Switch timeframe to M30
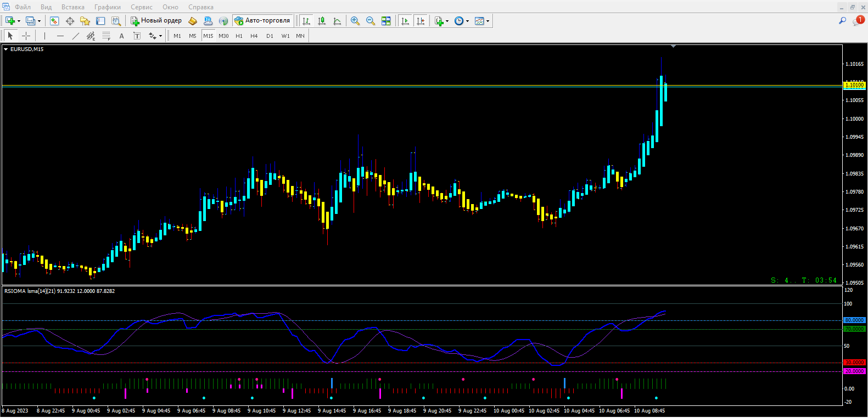868x418 pixels. 223,36
